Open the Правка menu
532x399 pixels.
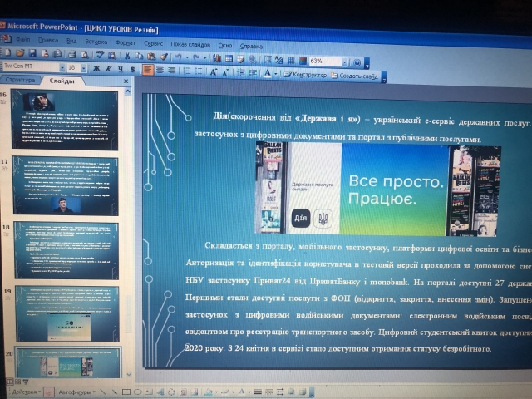(48, 41)
